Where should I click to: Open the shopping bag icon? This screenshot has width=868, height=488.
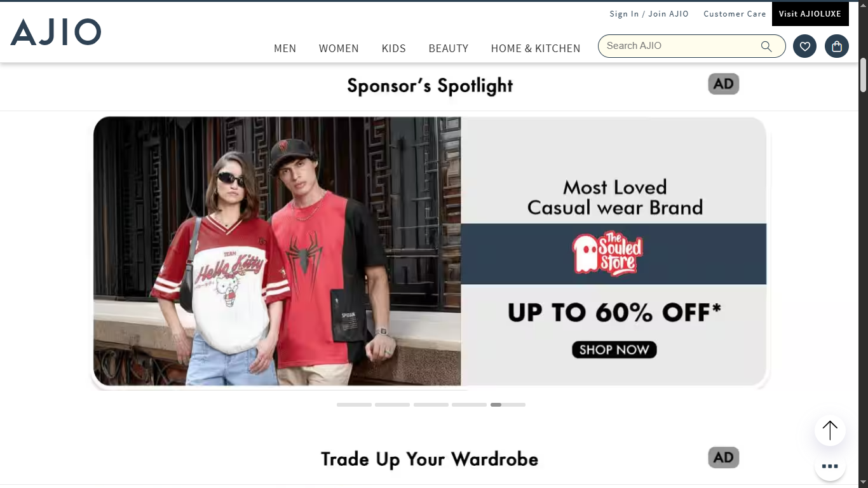pos(837,46)
